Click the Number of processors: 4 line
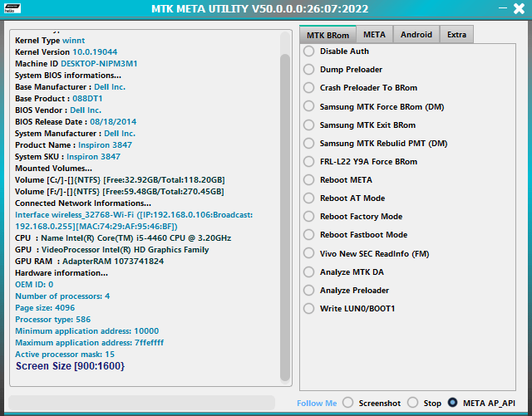The width and height of the screenshot is (532, 416). click(62, 296)
